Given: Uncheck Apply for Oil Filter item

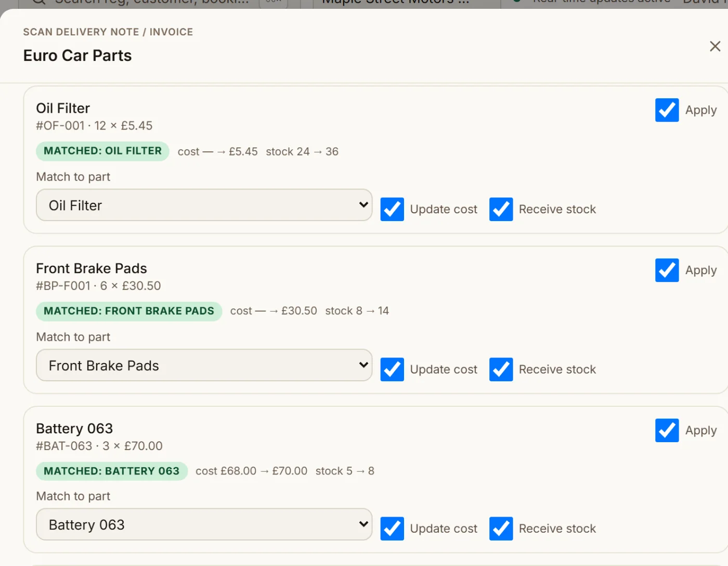Looking at the screenshot, I should pyautogui.click(x=667, y=110).
